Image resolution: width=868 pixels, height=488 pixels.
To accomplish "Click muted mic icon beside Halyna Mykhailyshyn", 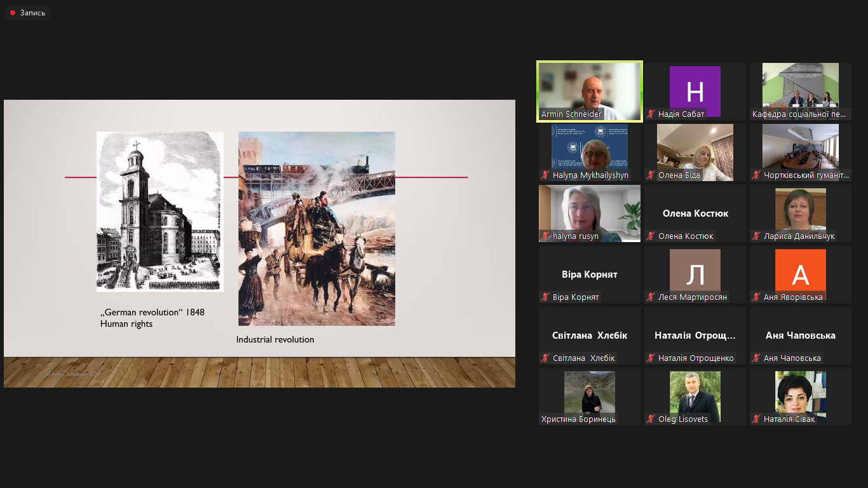I will [545, 175].
